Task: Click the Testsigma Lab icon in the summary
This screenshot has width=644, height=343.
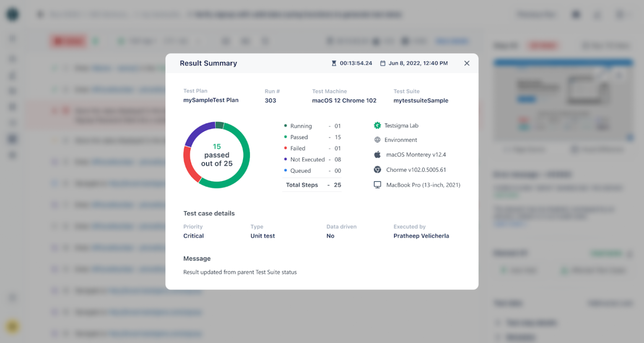Action: coord(377,125)
